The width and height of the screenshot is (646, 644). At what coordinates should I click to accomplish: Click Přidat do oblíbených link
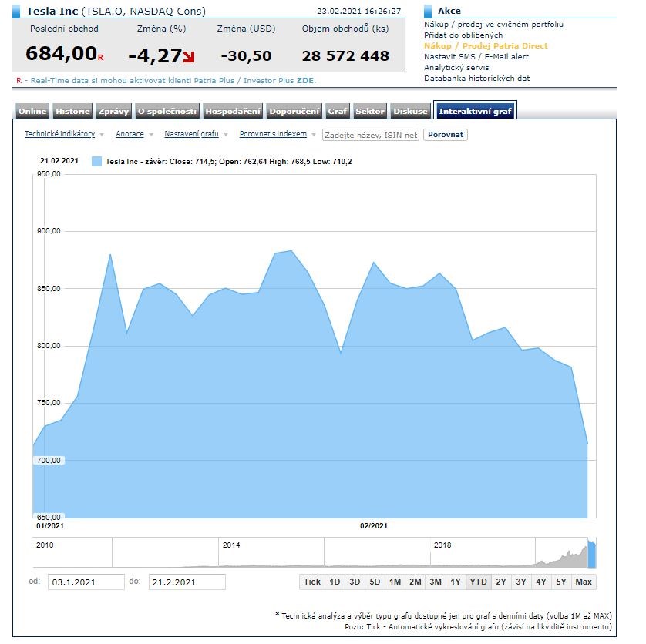coord(463,35)
